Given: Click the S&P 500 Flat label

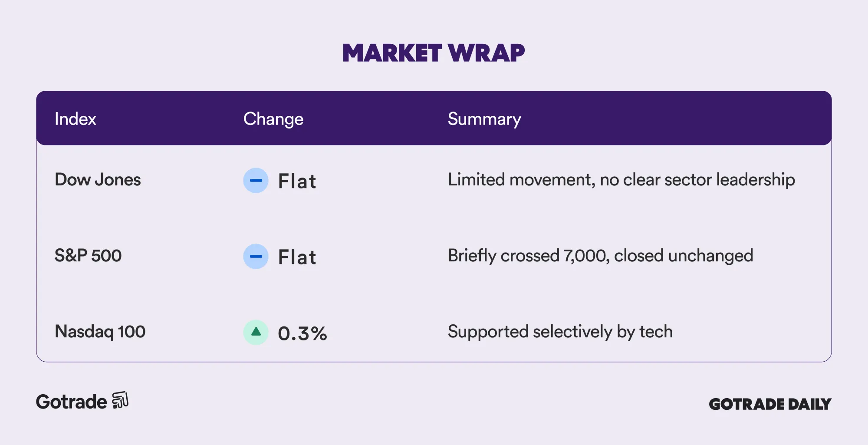Looking at the screenshot, I should click(x=297, y=257).
